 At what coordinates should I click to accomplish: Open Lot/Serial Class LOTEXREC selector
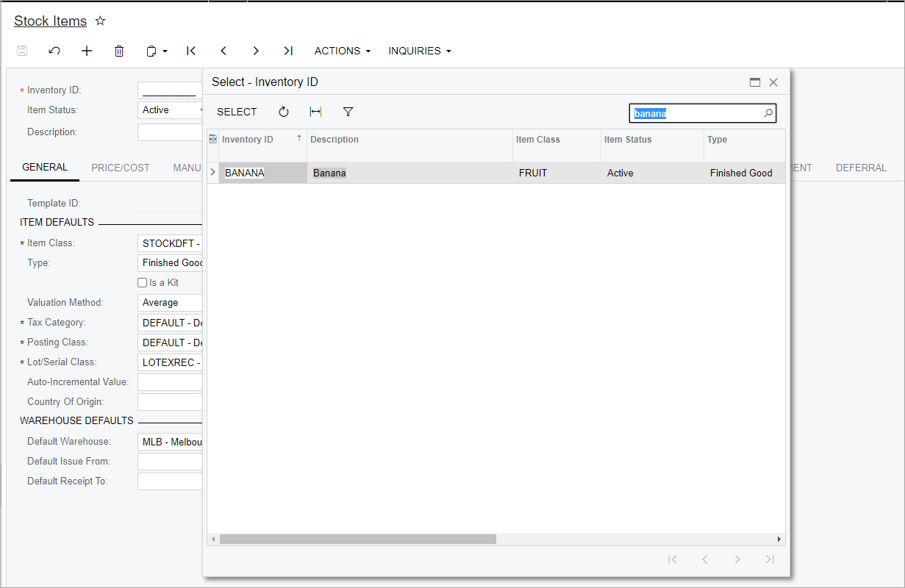170,362
